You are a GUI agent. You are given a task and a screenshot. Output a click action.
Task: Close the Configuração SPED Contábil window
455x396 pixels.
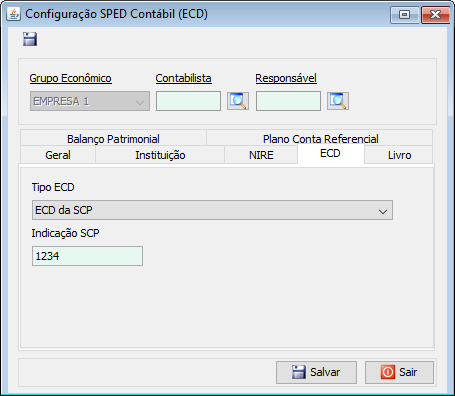point(435,15)
